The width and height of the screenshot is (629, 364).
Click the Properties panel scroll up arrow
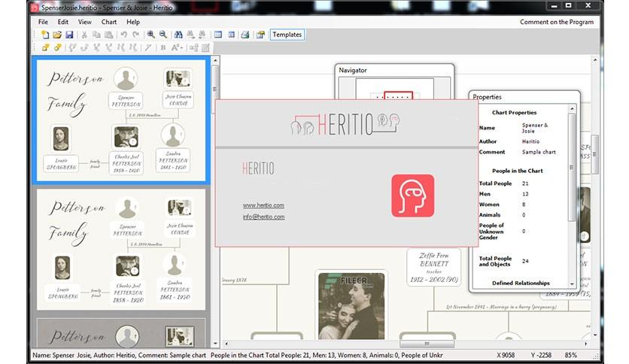coord(573,108)
